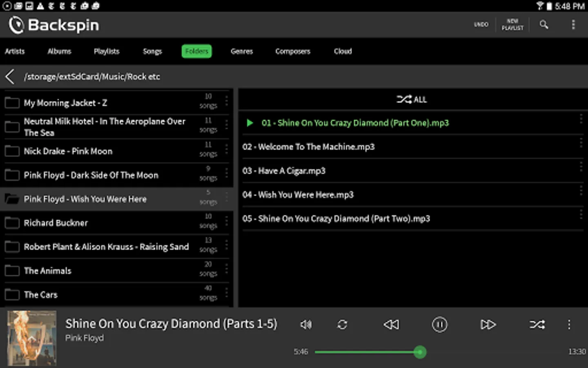Toggle repeat mode in the player
Screen dimensions: 588x368
click(342, 325)
